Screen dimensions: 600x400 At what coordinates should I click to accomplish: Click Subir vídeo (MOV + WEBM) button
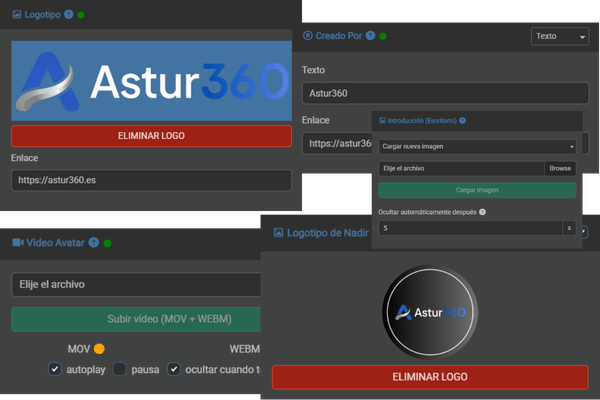pyautogui.click(x=136, y=319)
